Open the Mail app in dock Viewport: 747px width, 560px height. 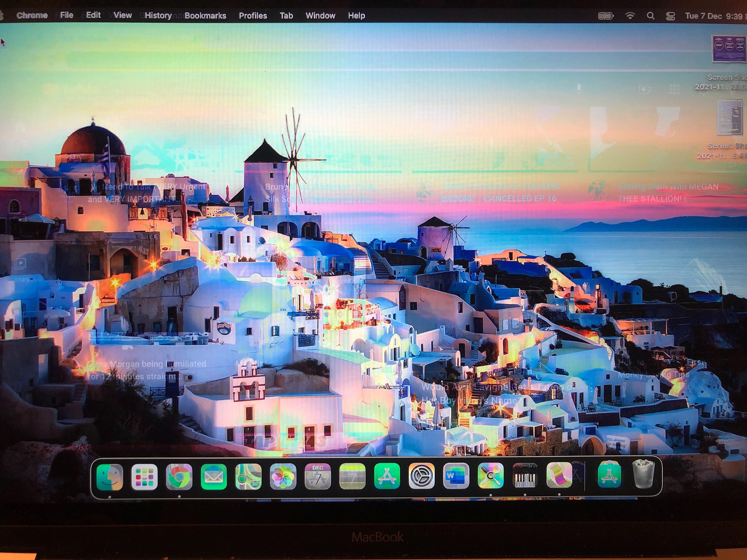pos(214,477)
